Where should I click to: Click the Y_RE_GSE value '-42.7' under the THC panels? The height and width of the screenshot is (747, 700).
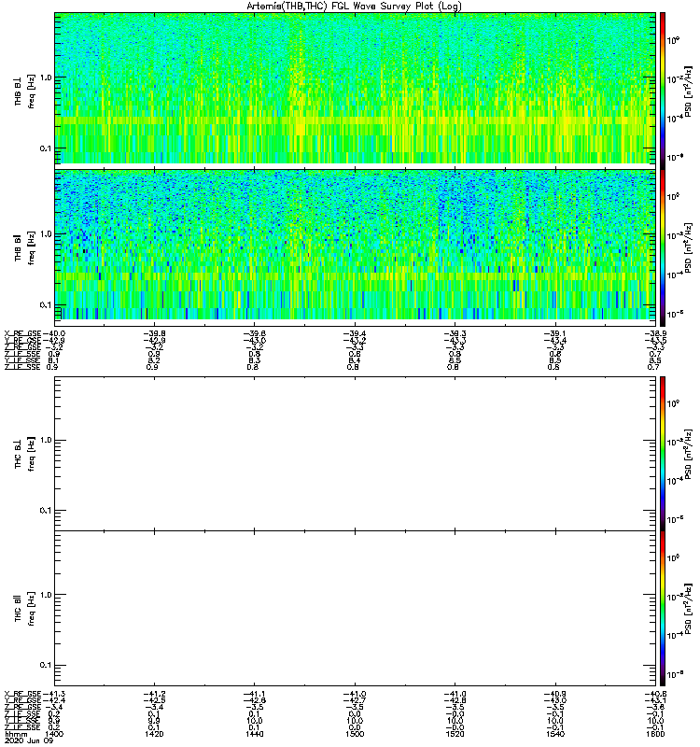[x=355, y=701]
